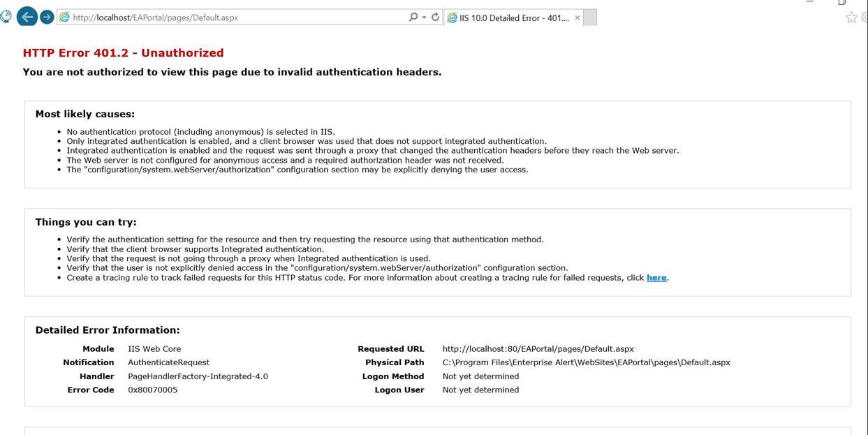Click 'Only integrated authentication is enabled' bullet
This screenshot has width=868, height=435.
(x=307, y=141)
